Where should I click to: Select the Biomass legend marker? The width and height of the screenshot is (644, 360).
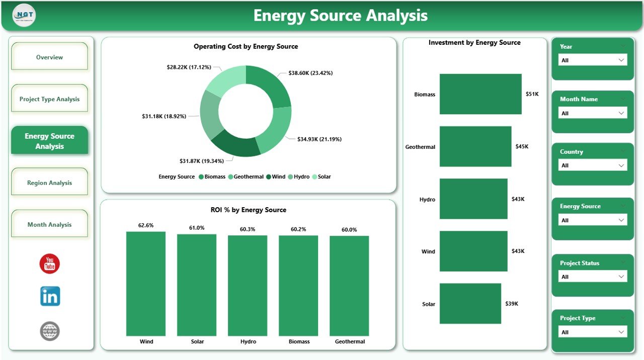click(201, 176)
